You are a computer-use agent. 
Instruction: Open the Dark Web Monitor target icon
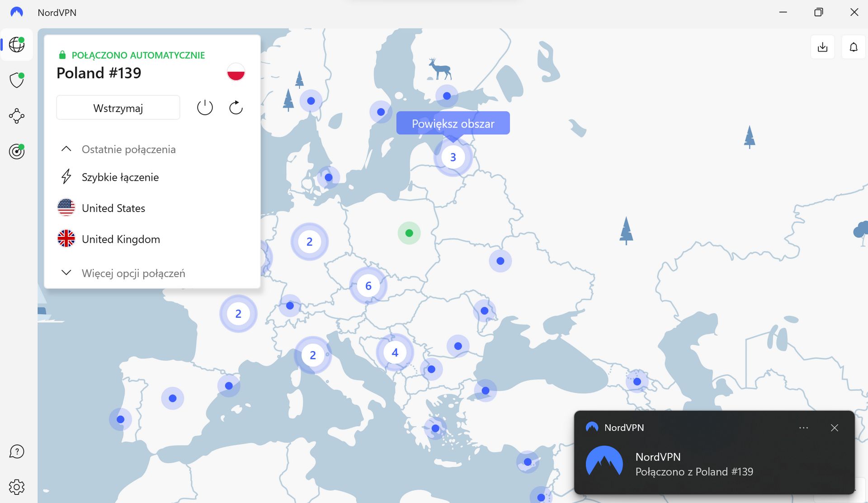17,151
